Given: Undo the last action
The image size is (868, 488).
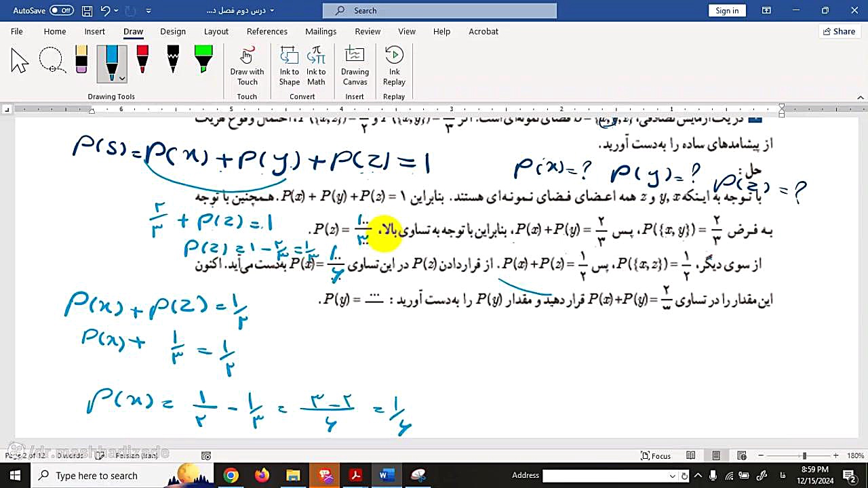Looking at the screenshot, I should 105,10.
